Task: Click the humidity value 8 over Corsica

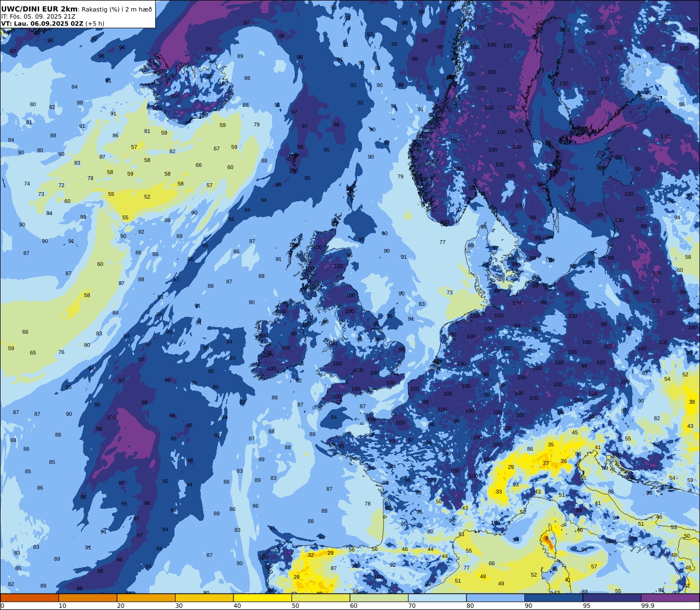Action: tap(546, 538)
